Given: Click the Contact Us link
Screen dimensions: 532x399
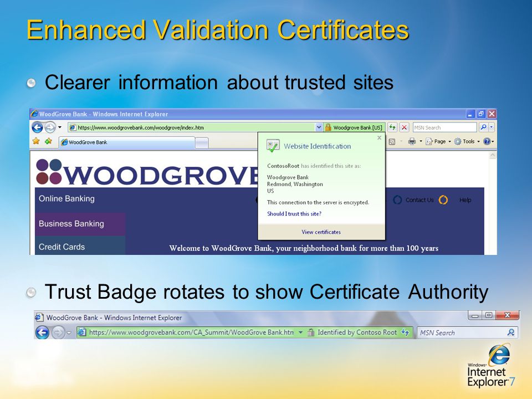Looking at the screenshot, I should (x=420, y=200).
